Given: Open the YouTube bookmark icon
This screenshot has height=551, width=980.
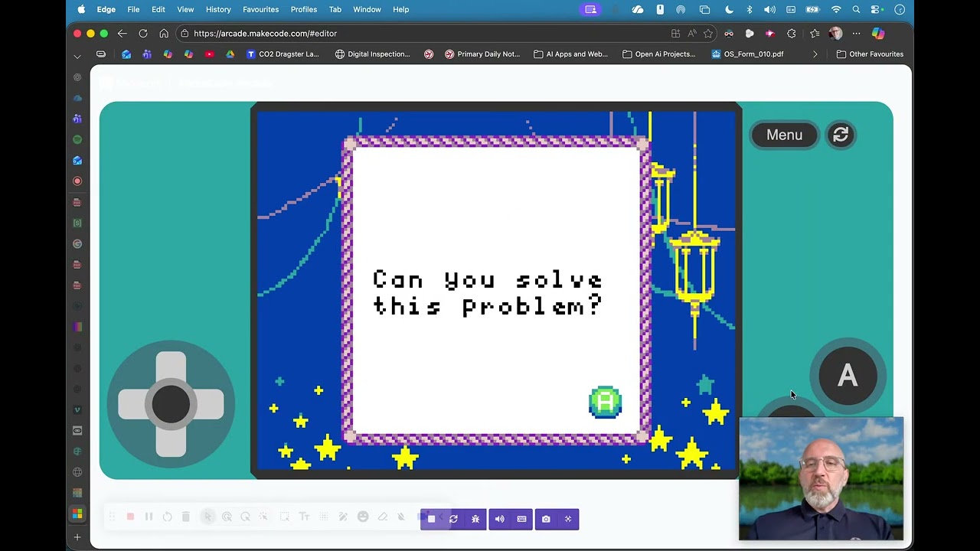Looking at the screenshot, I should point(209,54).
